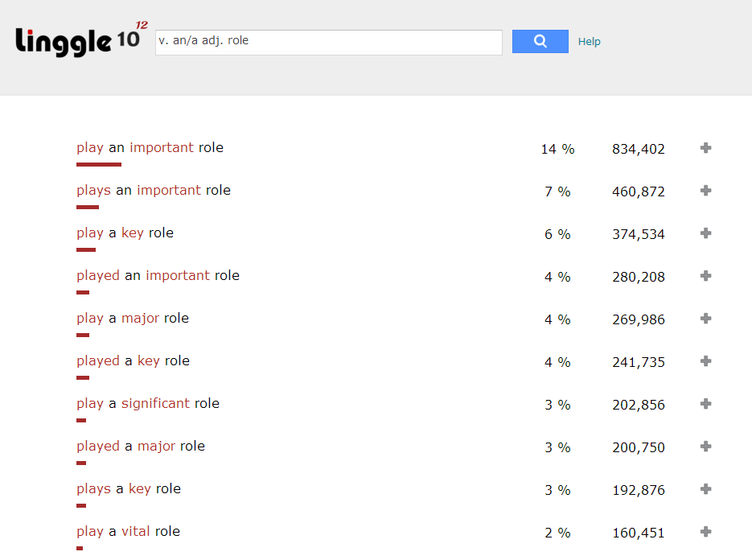The image size is (752, 560).
Task: Expand the 'played a key role' plus icon
Action: coord(705,361)
